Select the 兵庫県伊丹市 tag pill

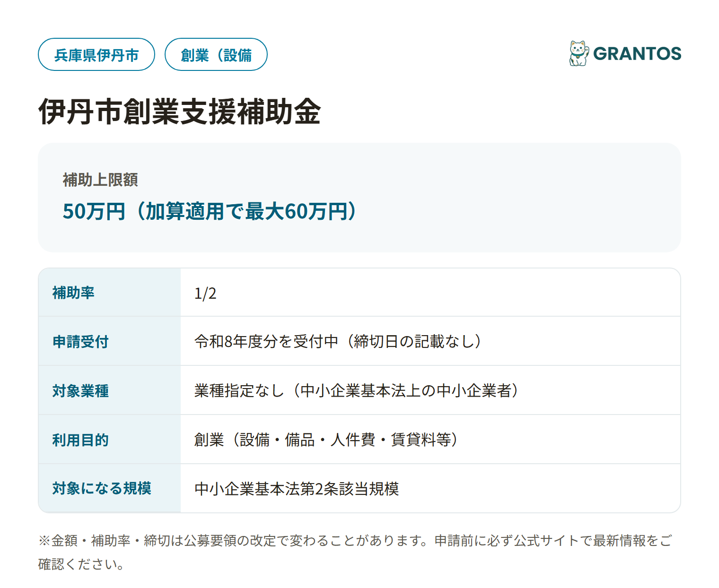tap(96, 54)
